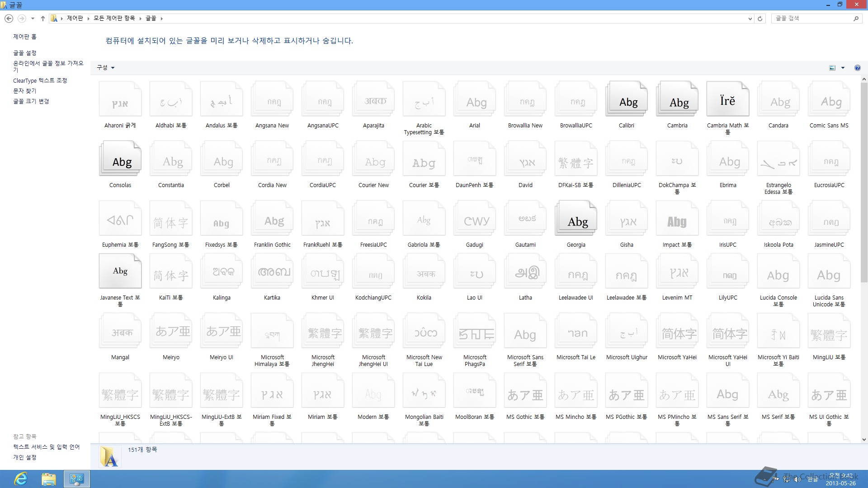Select the Courier New font icon
Viewport: 868px width, 488px height.
[x=373, y=159]
